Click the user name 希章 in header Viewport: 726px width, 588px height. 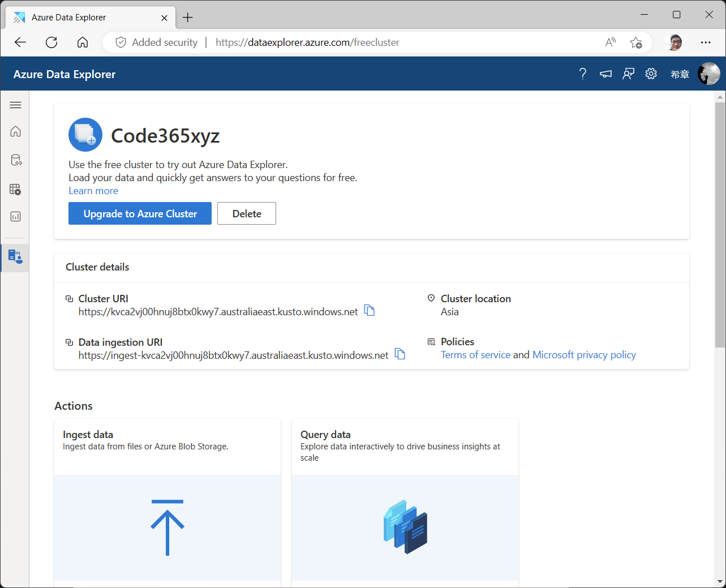pyautogui.click(x=680, y=74)
